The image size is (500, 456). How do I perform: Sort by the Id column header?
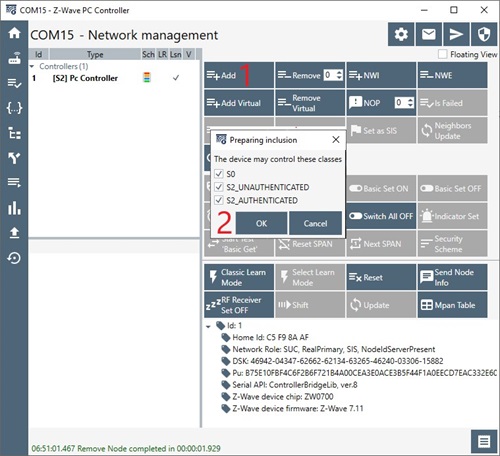point(39,54)
